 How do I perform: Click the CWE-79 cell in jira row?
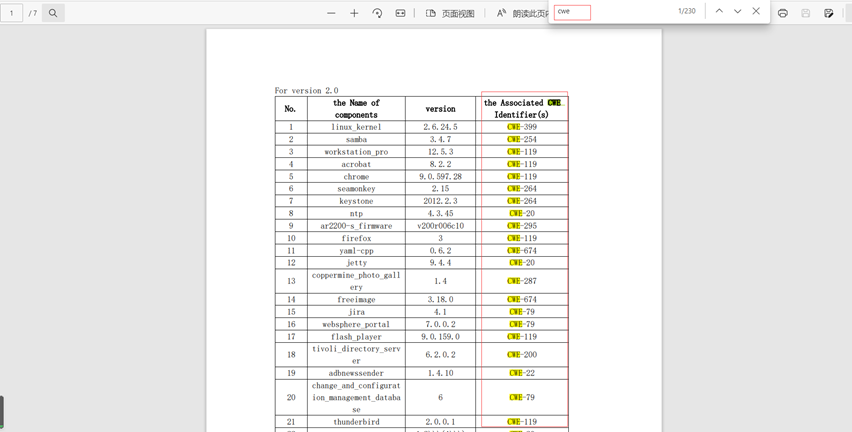point(522,312)
